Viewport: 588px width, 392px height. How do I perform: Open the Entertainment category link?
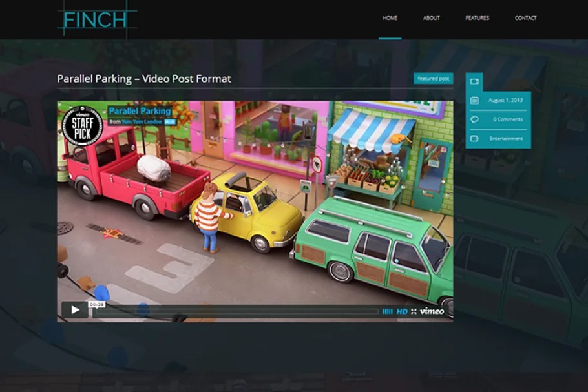(x=506, y=138)
